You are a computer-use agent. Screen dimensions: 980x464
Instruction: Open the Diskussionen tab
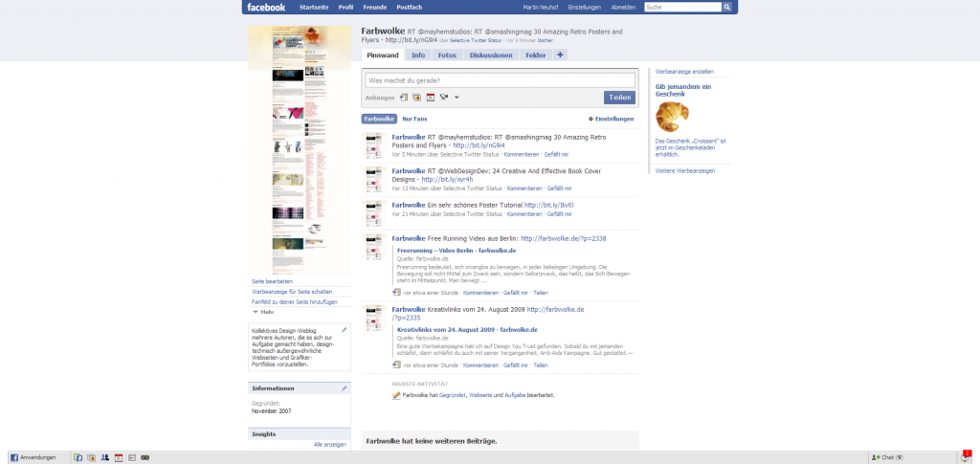pyautogui.click(x=491, y=55)
